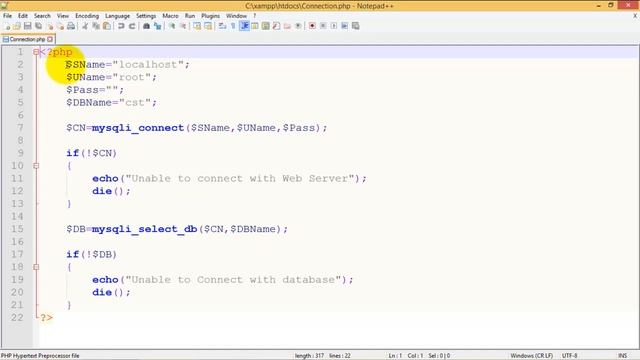This screenshot has width=640, height=360.
Task: Click 'length : 317' in the status bar
Action: [x=309, y=356]
